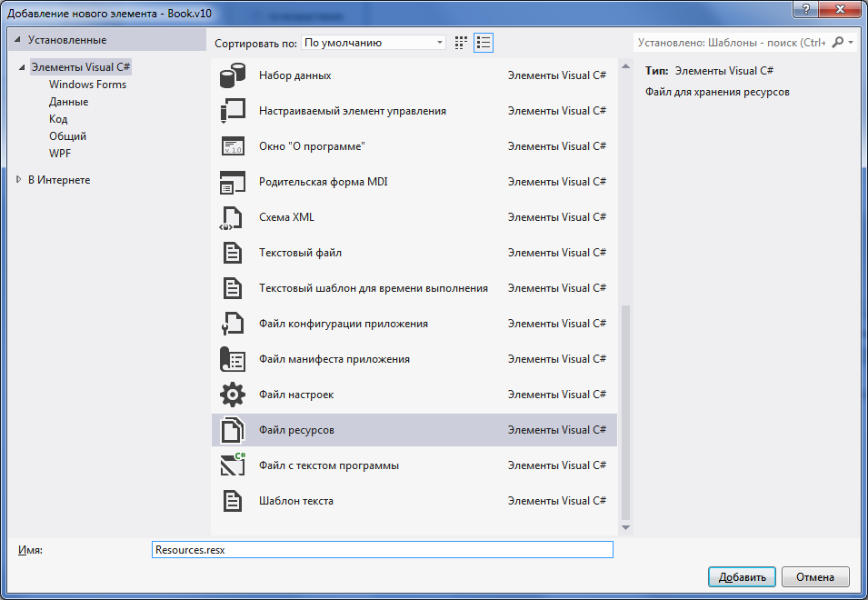The height and width of the screenshot is (600, 868).
Task: Click the Файл манифеста приложения icon
Action: [233, 359]
